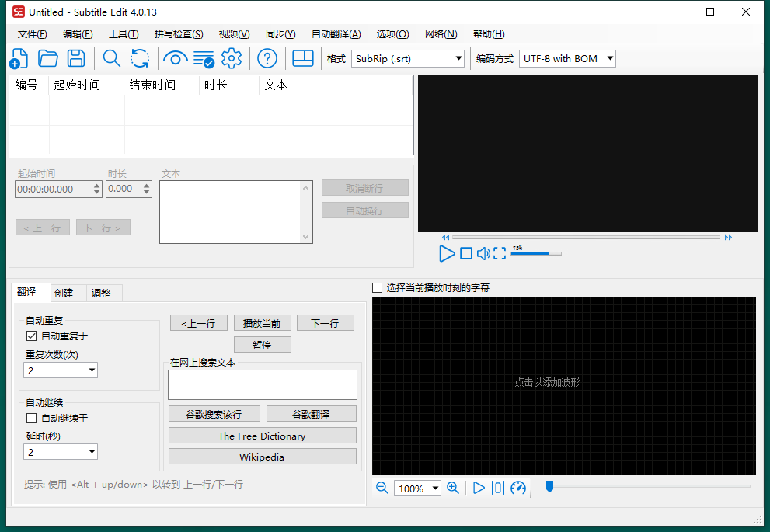Click the waveform position slider handle
770x532 pixels.
(549, 486)
